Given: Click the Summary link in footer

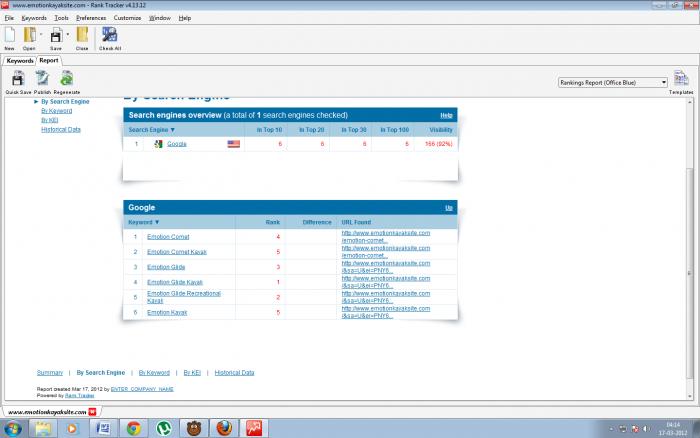Looking at the screenshot, I should (50, 373).
